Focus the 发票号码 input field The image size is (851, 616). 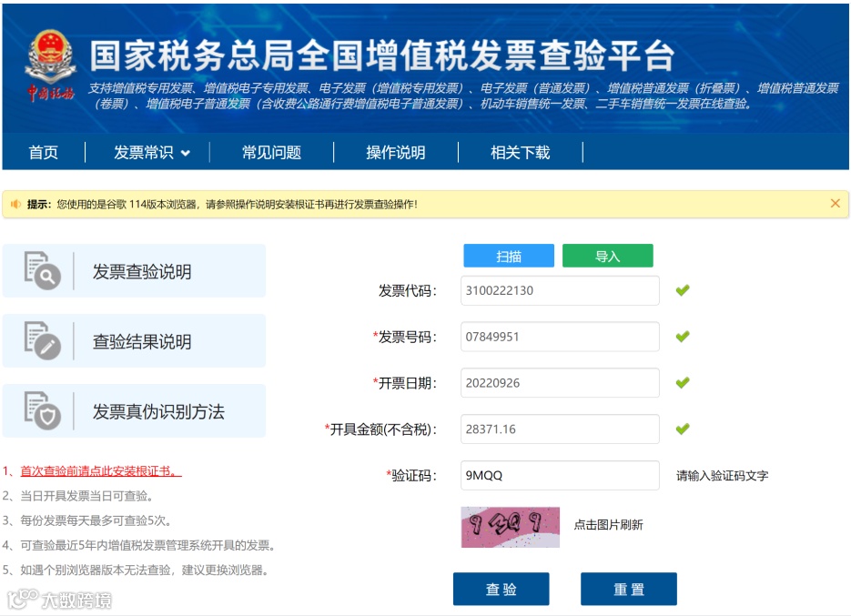click(560, 337)
